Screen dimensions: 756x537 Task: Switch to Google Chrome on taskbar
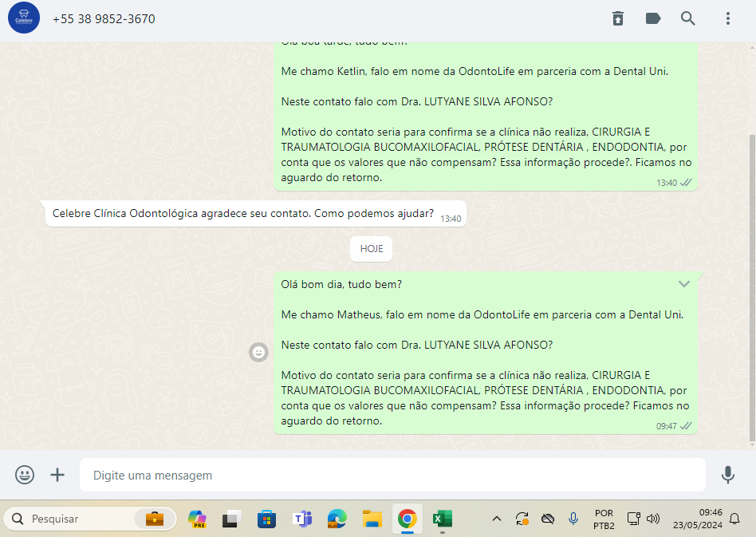pyautogui.click(x=408, y=519)
